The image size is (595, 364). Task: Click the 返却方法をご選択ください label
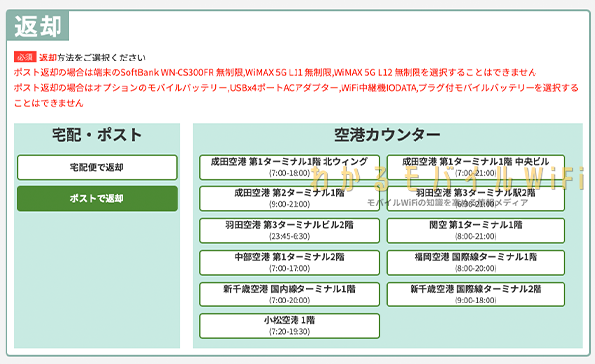[x=92, y=58]
